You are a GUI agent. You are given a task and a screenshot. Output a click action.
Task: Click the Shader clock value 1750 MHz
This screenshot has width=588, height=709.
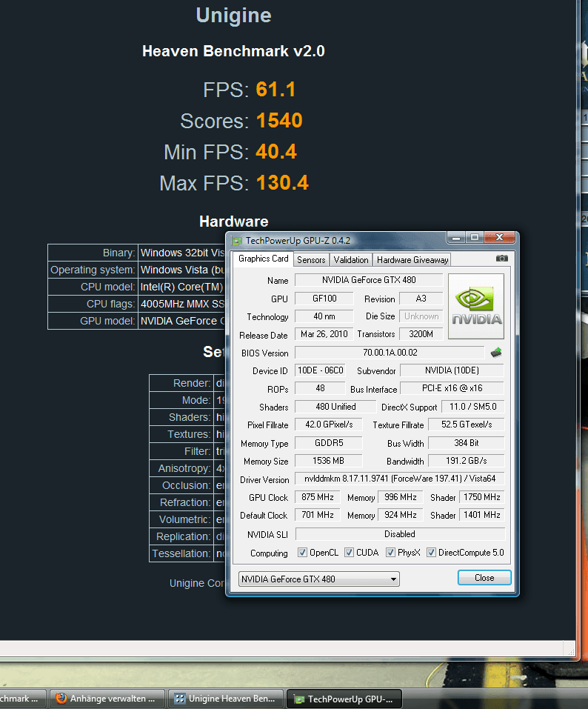(x=482, y=497)
